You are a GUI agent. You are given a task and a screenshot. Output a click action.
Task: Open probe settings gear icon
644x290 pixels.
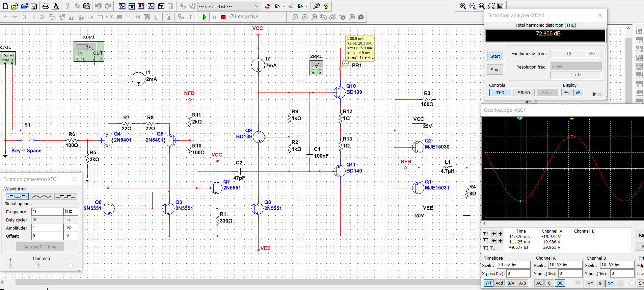point(361,17)
